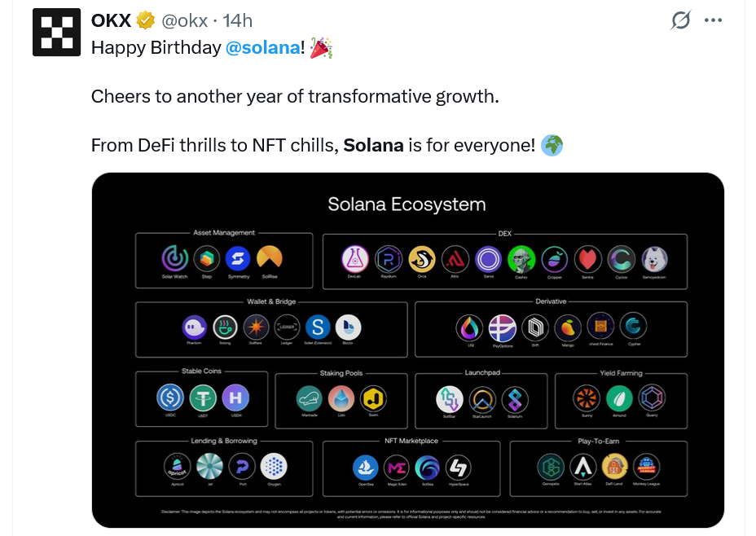Open the tweet's more options menu
This screenshot has width=756, height=536.
pyautogui.click(x=714, y=20)
